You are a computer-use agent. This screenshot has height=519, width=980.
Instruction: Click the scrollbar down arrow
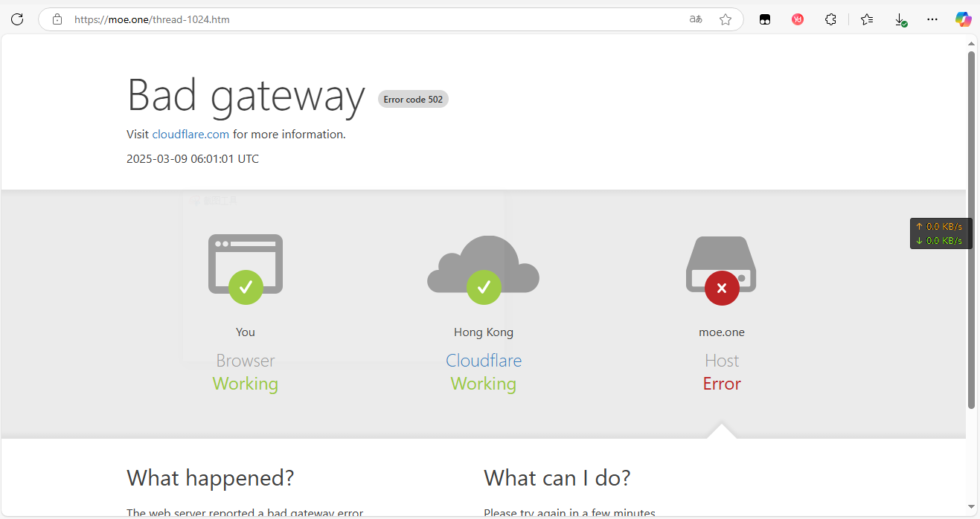click(x=971, y=507)
